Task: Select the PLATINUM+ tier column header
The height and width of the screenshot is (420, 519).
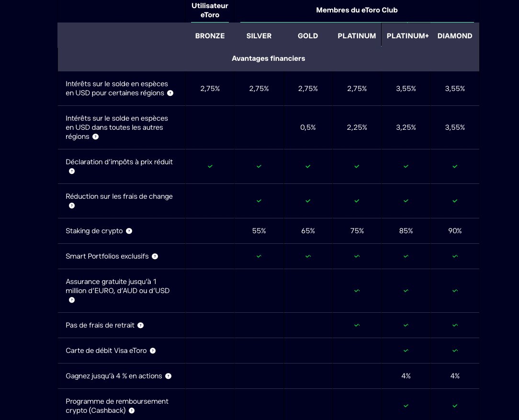Action: click(407, 36)
